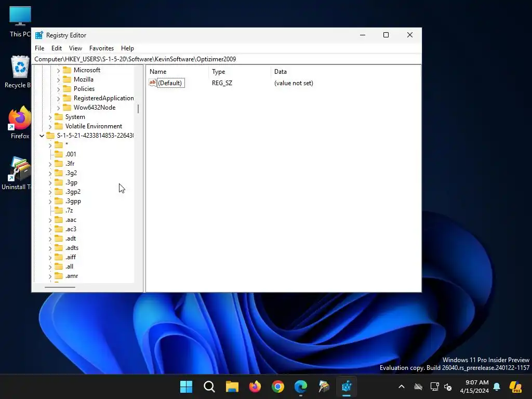Select the Policies folder icon
This screenshot has width=532, height=399.
(x=67, y=88)
